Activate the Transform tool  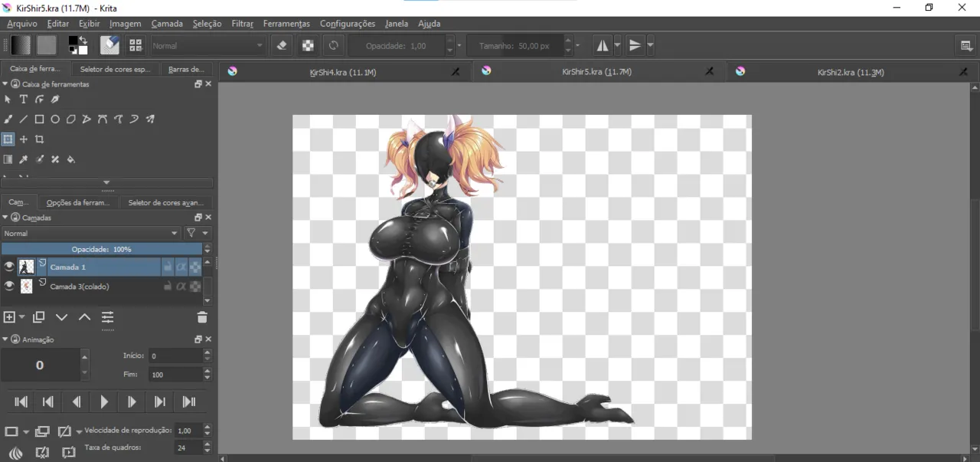(x=8, y=139)
